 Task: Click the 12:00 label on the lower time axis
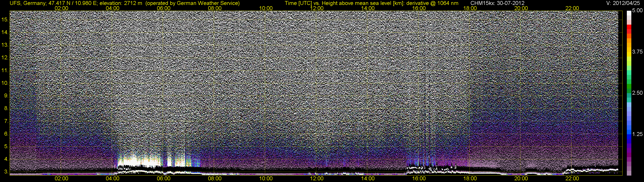point(317,179)
